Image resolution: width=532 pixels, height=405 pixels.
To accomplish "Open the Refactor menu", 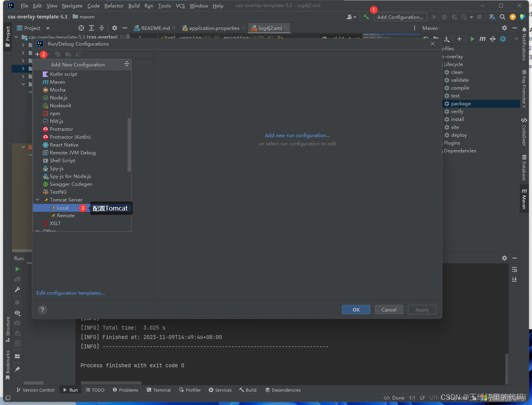I will point(114,6).
